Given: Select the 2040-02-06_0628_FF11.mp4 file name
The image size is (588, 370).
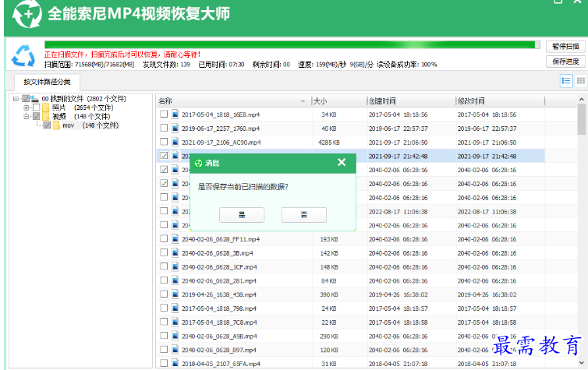Looking at the screenshot, I should (x=221, y=239).
